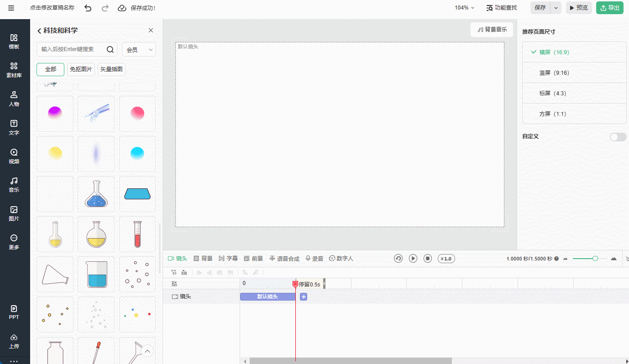The image size is (629, 364).
Task: Switch to the 字幕 subtitle tab
Action: point(228,259)
